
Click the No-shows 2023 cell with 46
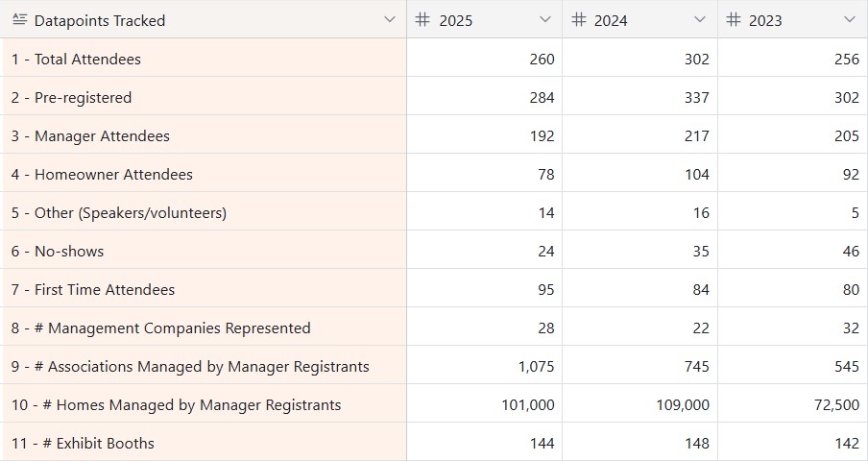coord(793,252)
